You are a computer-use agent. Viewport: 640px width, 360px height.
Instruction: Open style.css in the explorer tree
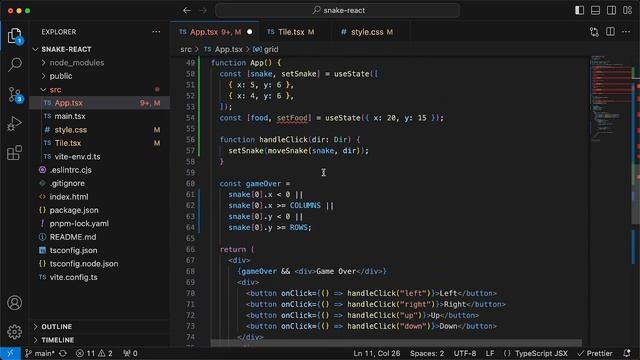(100, 130)
